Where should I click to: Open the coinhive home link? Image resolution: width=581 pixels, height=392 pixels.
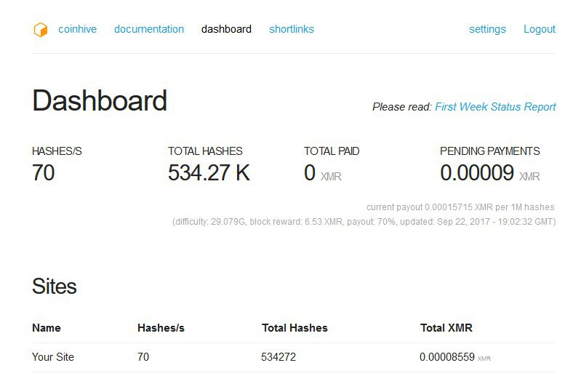[x=77, y=29]
